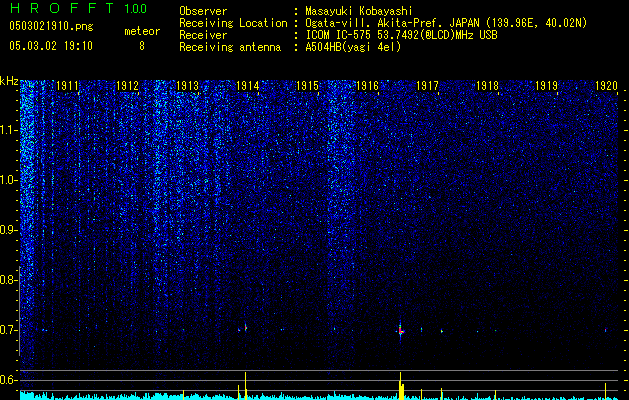Click the 1919 time marker
The image size is (629, 400).
pos(547,86)
